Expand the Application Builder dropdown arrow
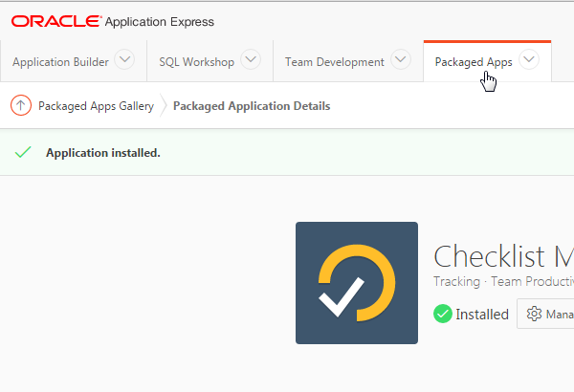 click(124, 59)
